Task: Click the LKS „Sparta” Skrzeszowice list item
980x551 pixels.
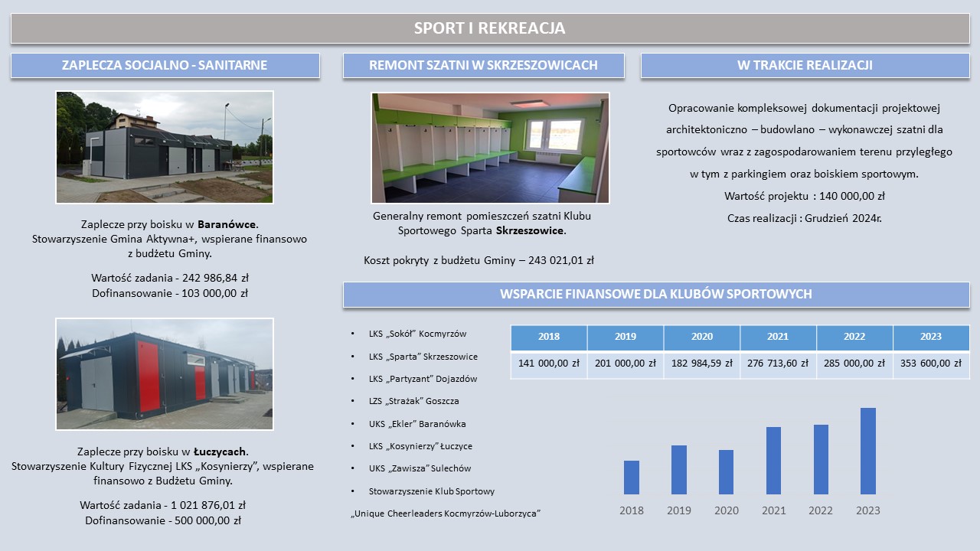Action: tap(423, 357)
